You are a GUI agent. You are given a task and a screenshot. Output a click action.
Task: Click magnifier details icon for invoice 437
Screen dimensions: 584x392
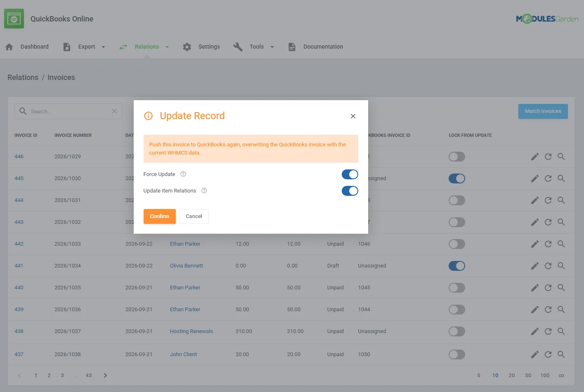(561, 354)
